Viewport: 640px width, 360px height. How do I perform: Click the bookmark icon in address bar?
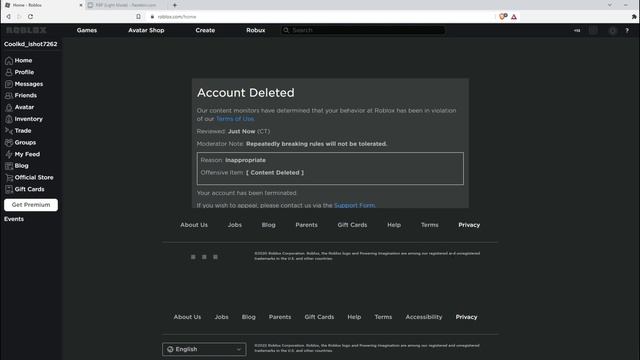click(138, 17)
